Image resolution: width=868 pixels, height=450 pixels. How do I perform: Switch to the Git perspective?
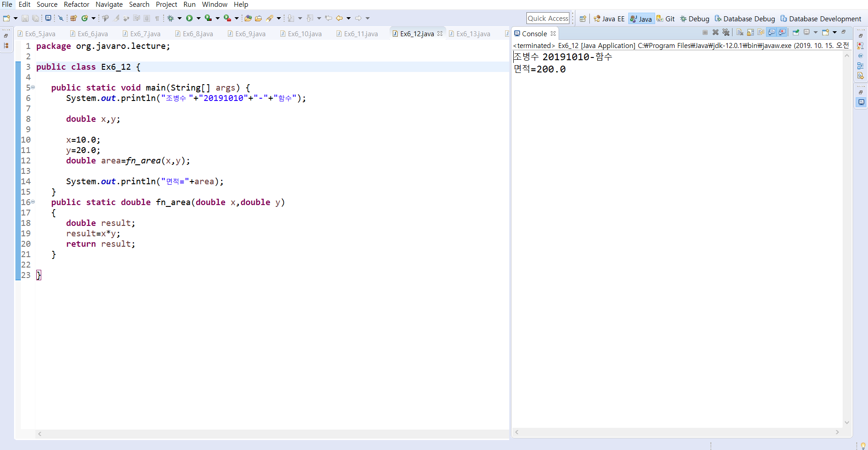click(x=665, y=19)
